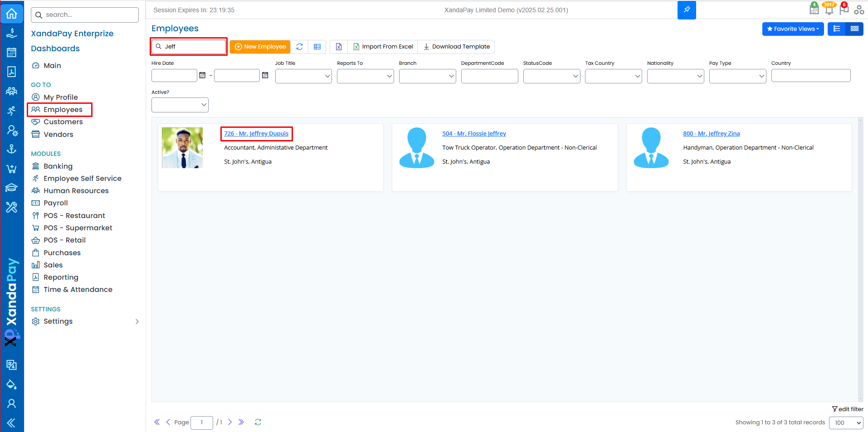The width and height of the screenshot is (868, 432).
Task: Collapse the sidebar with the double chevron
Action: tap(12, 423)
